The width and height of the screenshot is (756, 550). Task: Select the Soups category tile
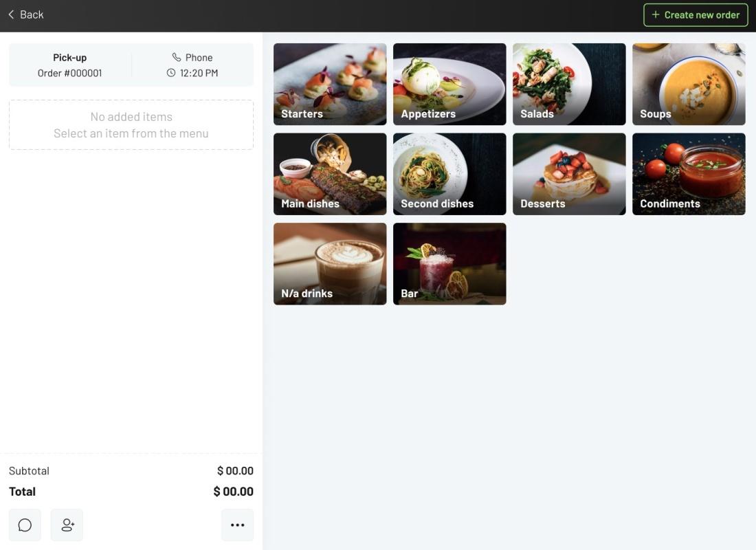point(689,85)
